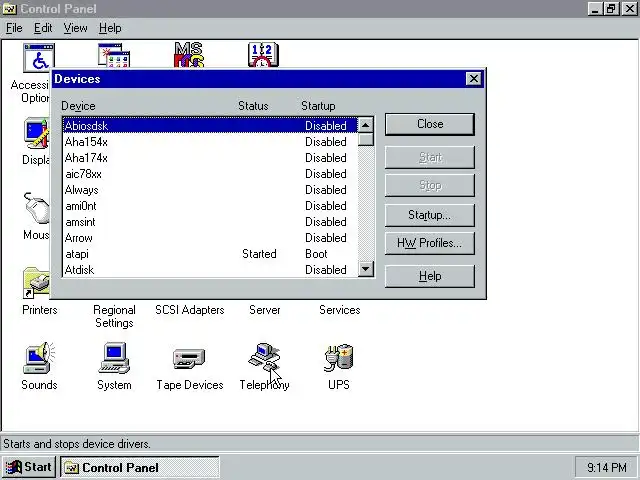Open the Accessibility Options icon

coord(39,57)
